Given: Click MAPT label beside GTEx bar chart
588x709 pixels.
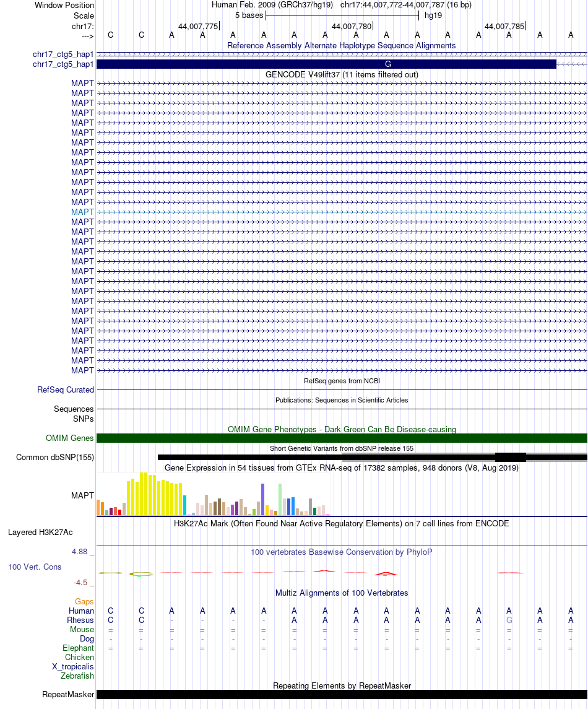Looking at the screenshot, I should click(x=82, y=495).
